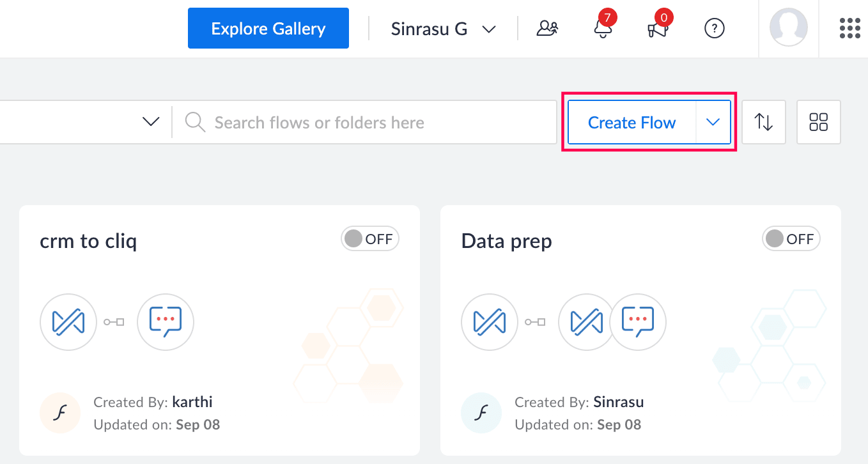Open the Data prep flow title

click(506, 242)
